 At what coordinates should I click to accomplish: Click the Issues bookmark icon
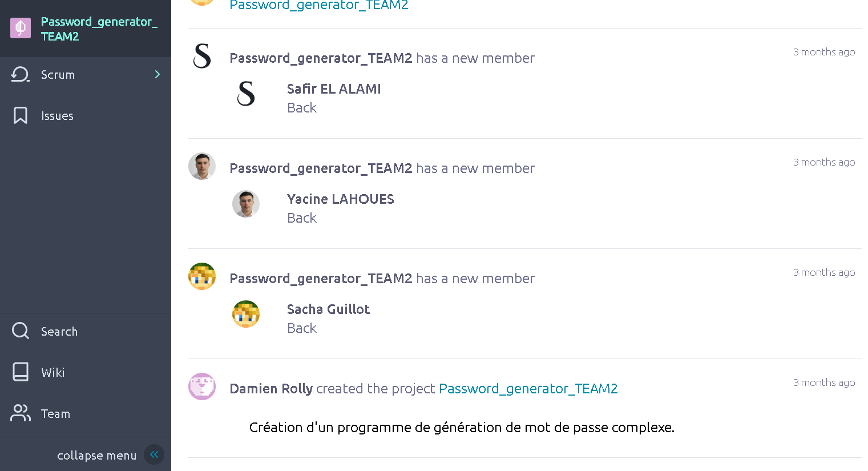point(21,115)
